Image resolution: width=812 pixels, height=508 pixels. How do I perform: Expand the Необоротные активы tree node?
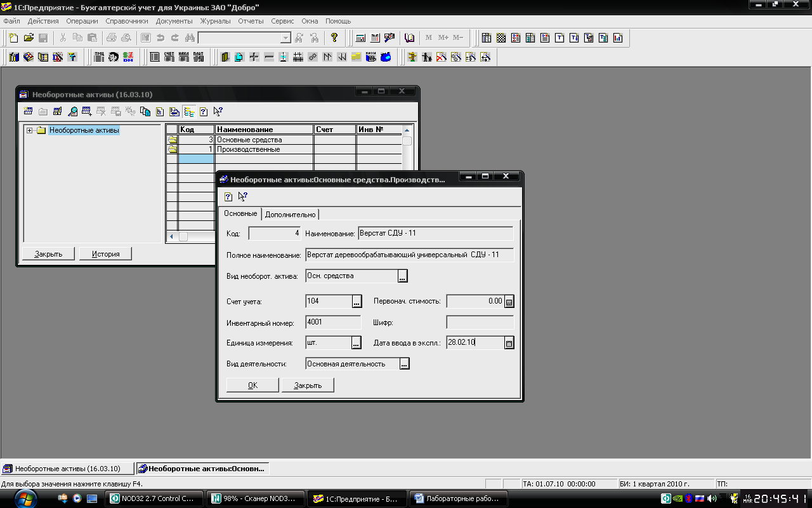(x=29, y=131)
